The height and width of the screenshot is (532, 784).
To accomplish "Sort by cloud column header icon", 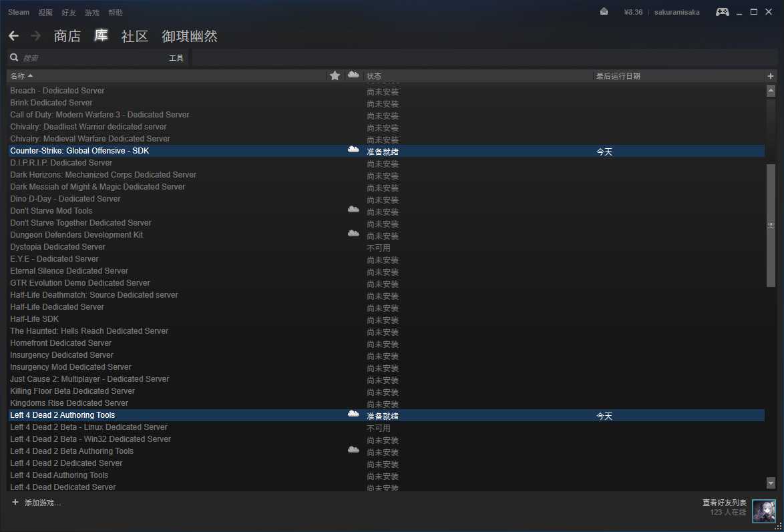I will pyautogui.click(x=353, y=75).
